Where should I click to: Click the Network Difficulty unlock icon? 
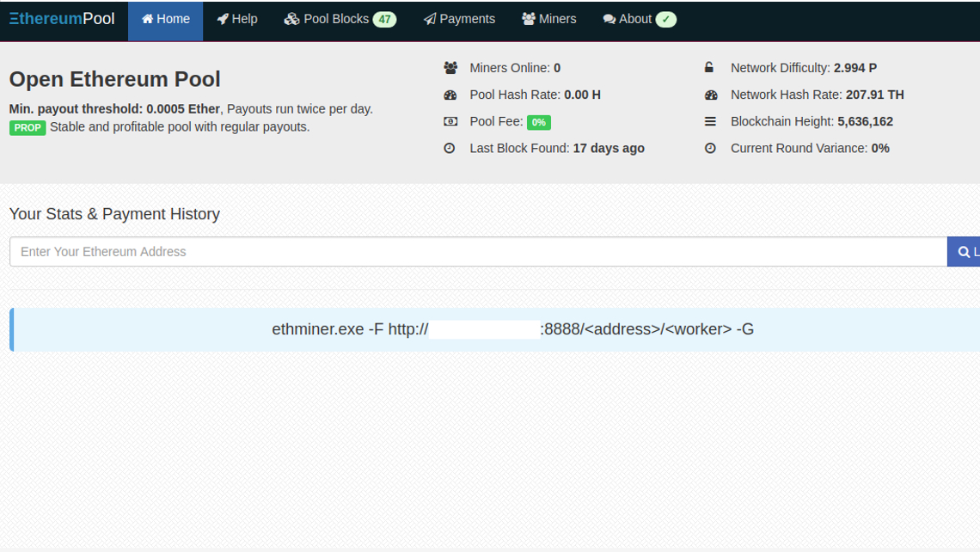click(709, 68)
